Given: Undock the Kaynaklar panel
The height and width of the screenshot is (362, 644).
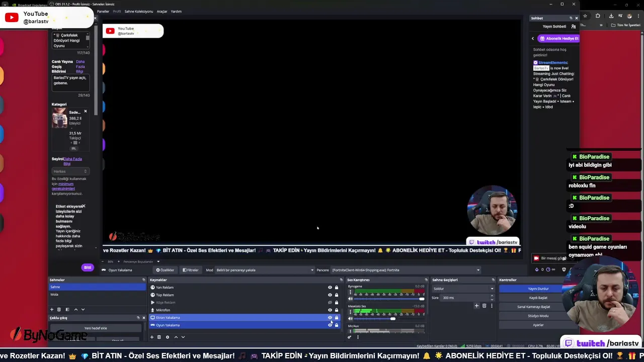Looking at the screenshot, I should point(341,280).
